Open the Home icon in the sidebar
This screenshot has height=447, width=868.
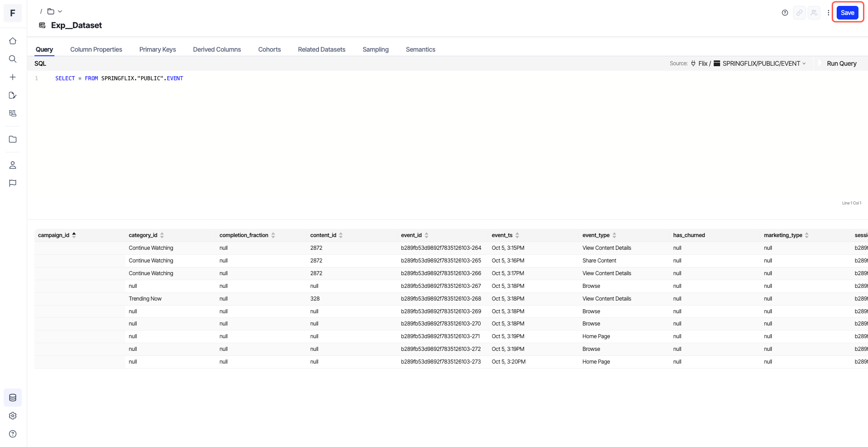12,41
